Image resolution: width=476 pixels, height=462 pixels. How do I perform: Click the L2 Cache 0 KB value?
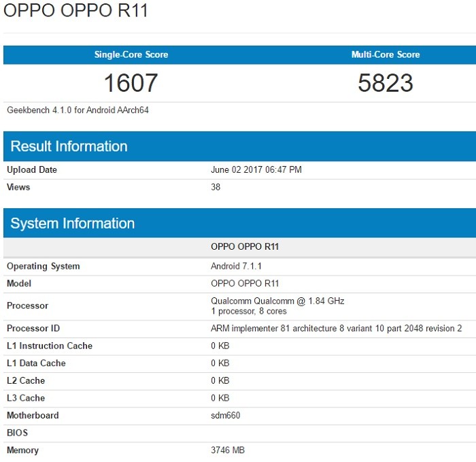(220, 380)
